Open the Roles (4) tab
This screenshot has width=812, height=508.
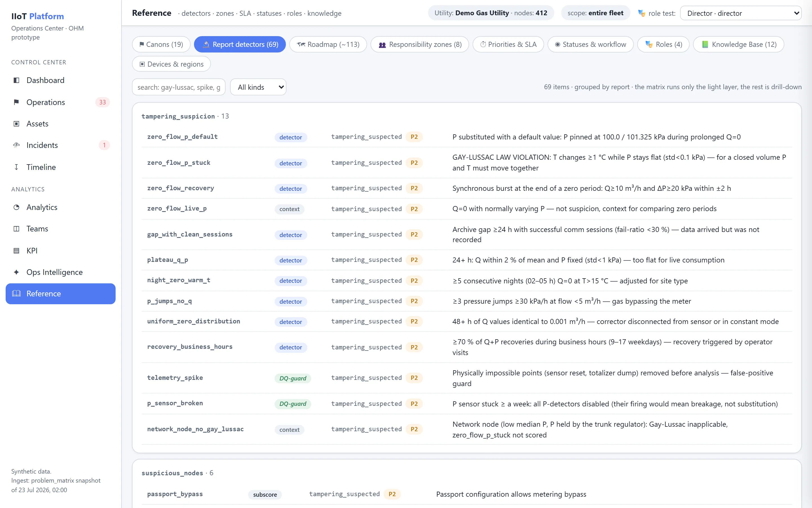click(663, 44)
